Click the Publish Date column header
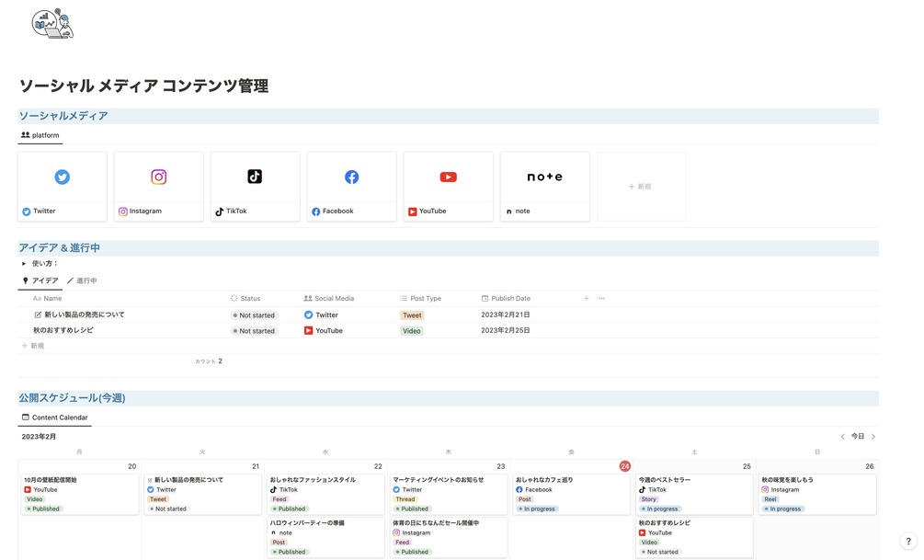Image resolution: width=924 pixels, height=560 pixels. (506, 298)
